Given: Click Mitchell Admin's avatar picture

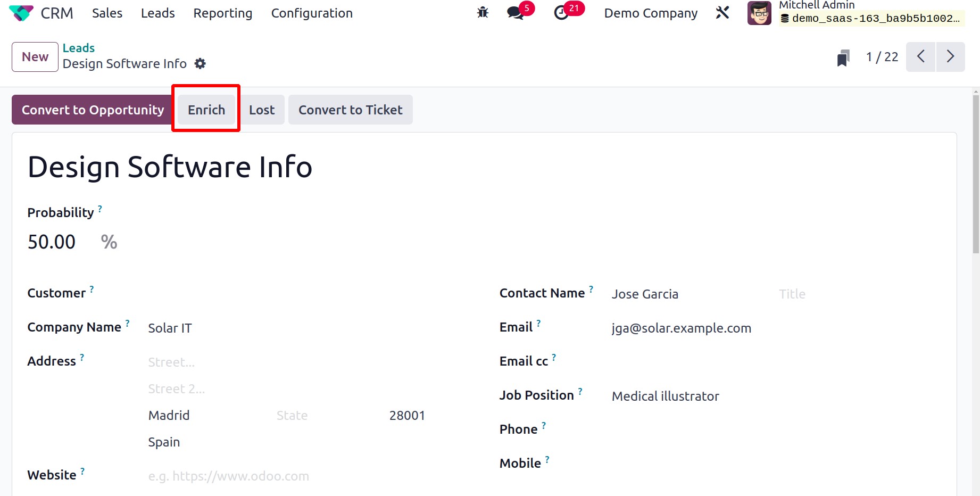Looking at the screenshot, I should [x=759, y=13].
